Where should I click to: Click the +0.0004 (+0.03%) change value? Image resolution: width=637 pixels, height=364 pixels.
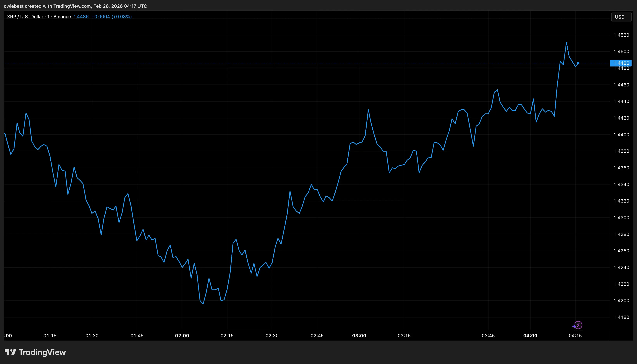pos(111,17)
